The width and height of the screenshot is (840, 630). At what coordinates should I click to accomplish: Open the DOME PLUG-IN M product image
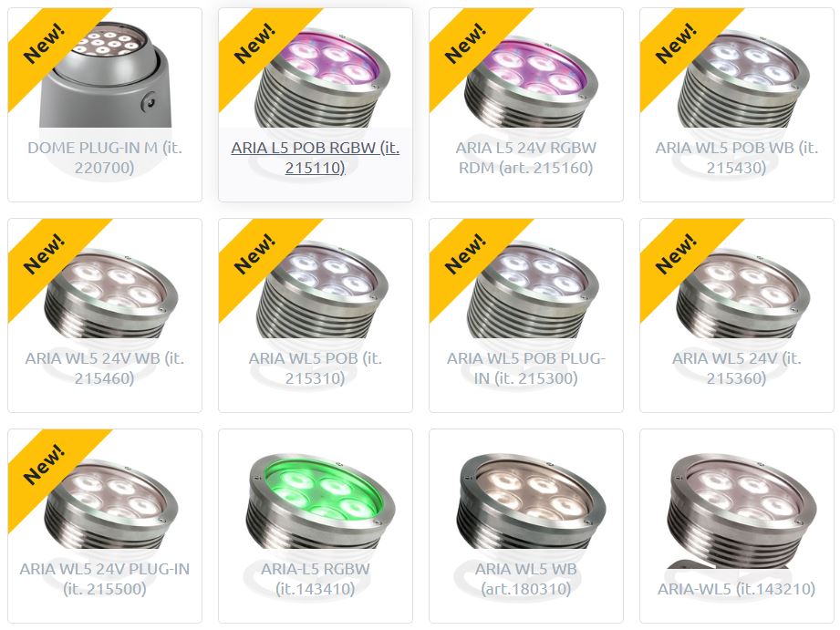(x=105, y=68)
